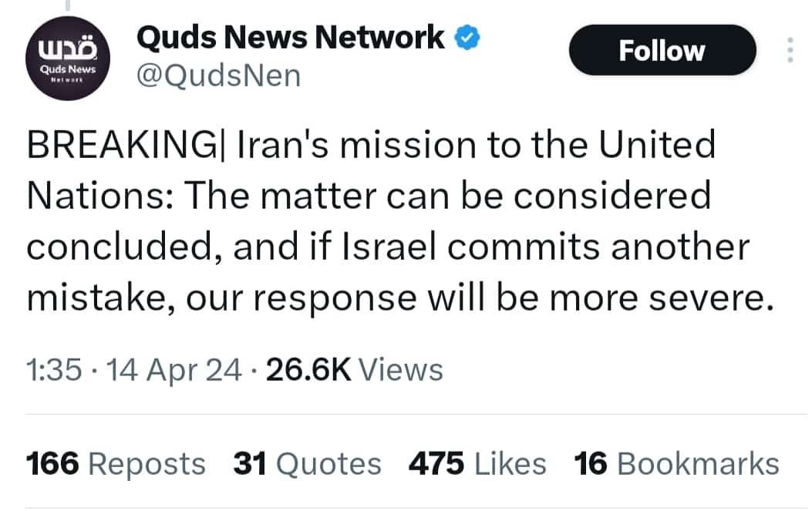Click the 1:35 post timestamp
Viewport: 812px width, 511px height.
click(x=53, y=370)
